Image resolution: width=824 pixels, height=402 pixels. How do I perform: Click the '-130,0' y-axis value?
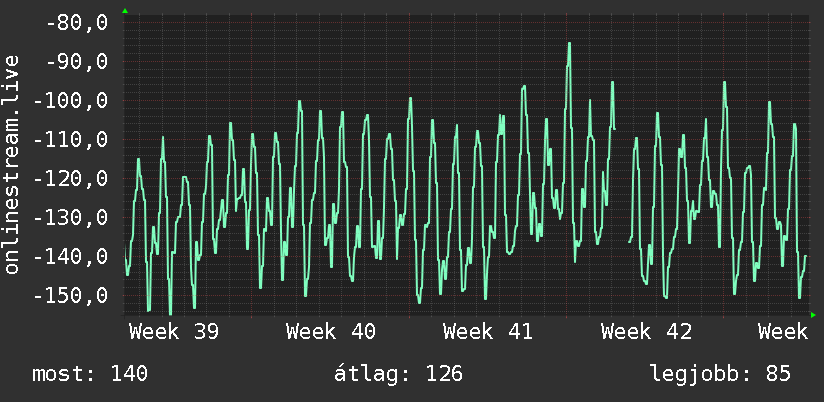point(71,218)
